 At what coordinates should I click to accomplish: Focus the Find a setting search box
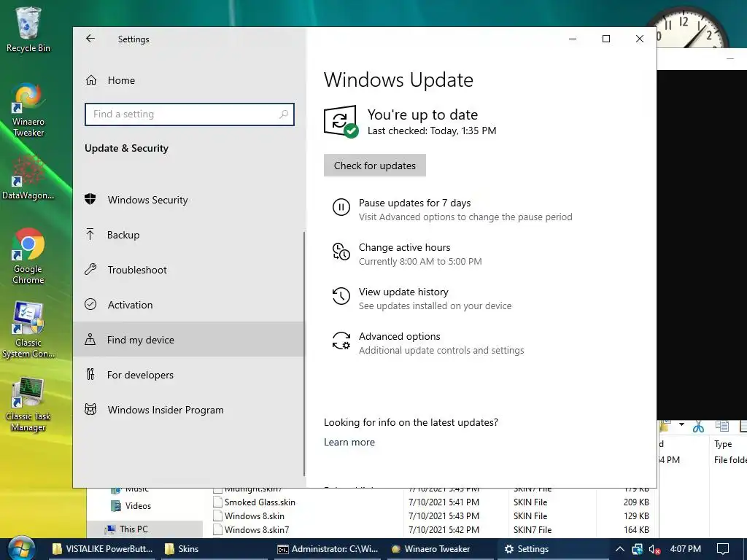[x=190, y=114]
